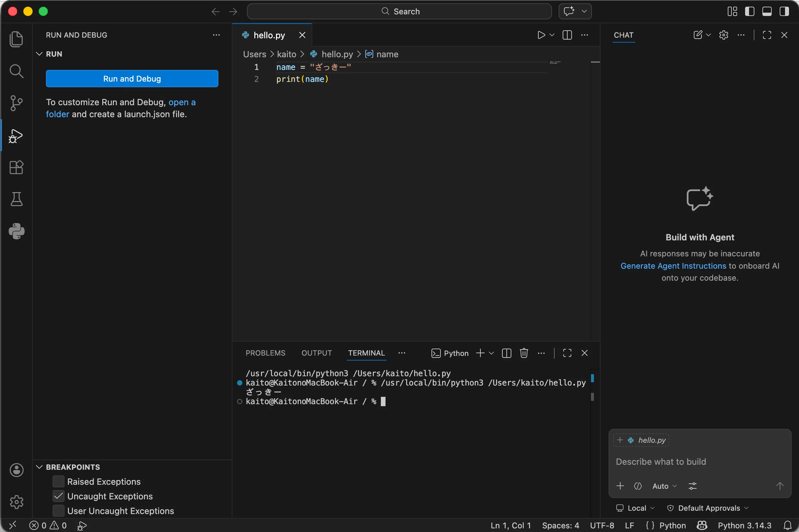Click Python 3.14.3 interpreter in status bar
This screenshot has height=532, width=799.
(x=744, y=525)
